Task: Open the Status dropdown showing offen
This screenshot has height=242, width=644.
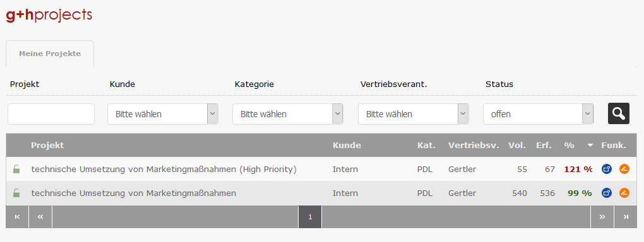Action: (539, 114)
